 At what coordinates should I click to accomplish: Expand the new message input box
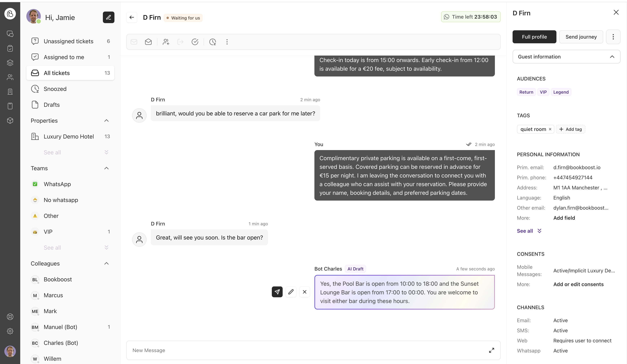(491, 350)
